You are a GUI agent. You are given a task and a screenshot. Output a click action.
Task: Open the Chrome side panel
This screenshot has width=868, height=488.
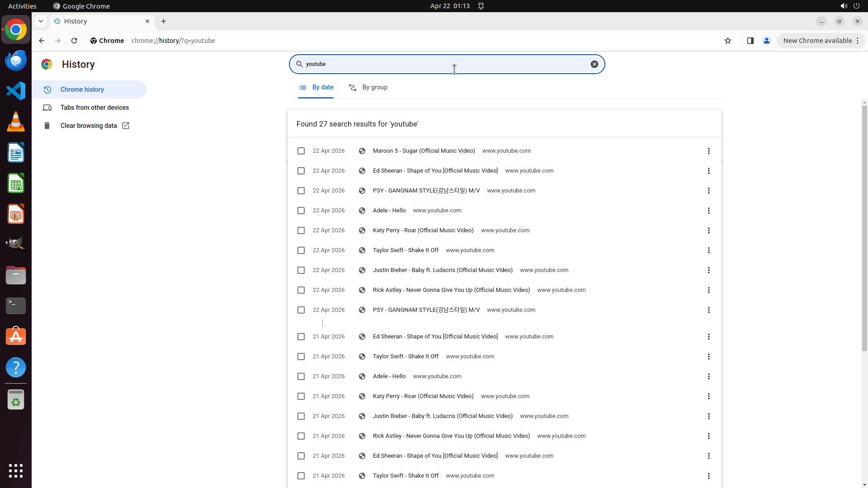coord(750,41)
